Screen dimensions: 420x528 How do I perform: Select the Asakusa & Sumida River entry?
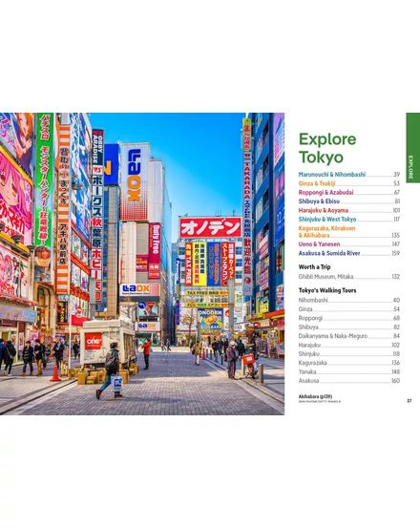click(x=349, y=253)
